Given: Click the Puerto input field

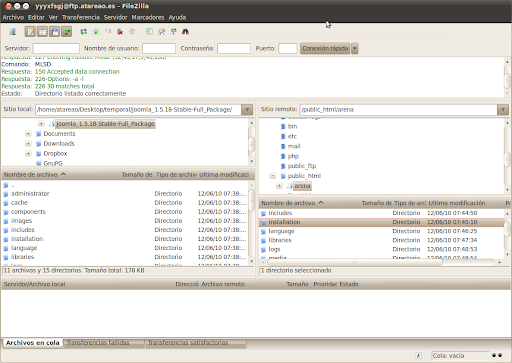Looking at the screenshot, I should point(287,48).
